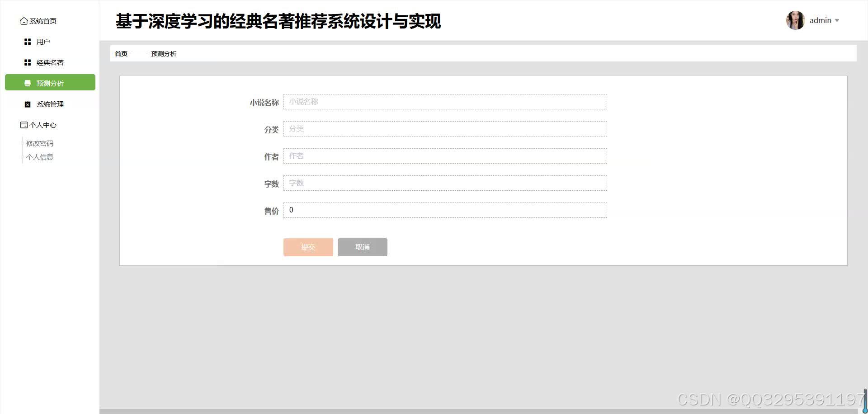The image size is (868, 414).
Task: Click the shield icon beside 系统管理
Action: point(27,104)
